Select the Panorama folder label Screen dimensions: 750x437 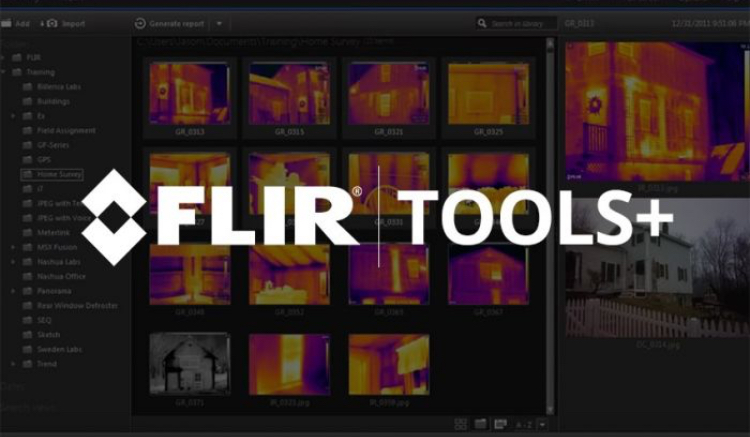point(54,291)
